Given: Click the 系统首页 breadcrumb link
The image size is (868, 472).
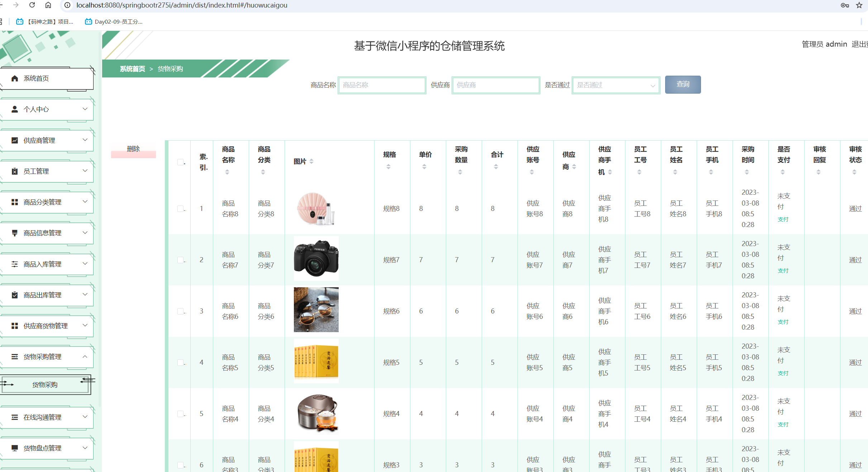Looking at the screenshot, I should click(x=133, y=69).
